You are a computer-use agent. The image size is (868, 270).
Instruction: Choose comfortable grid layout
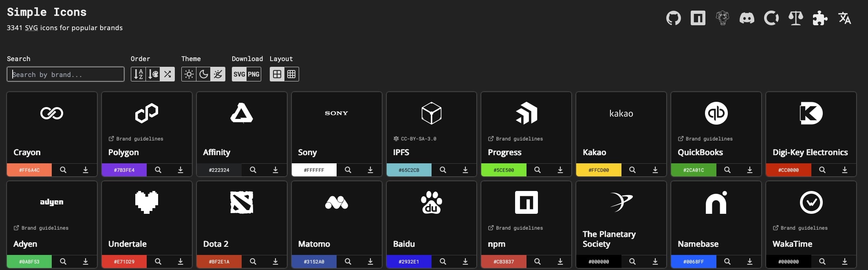pyautogui.click(x=277, y=74)
